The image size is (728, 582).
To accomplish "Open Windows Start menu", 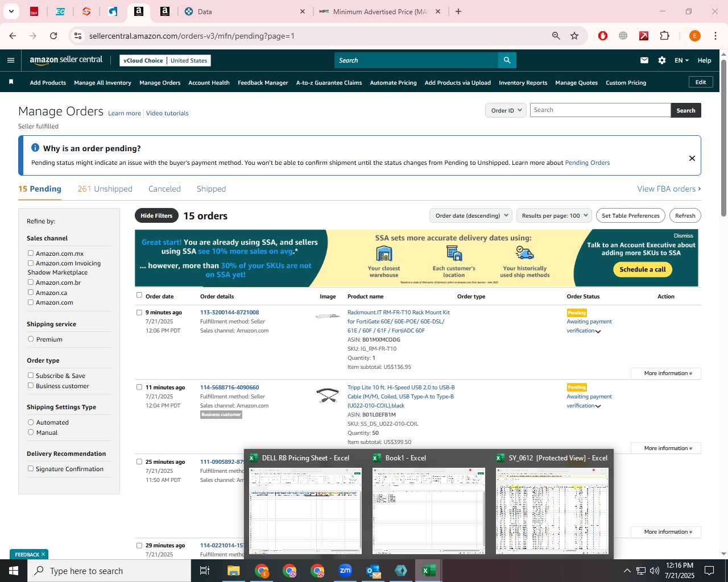I will [x=14, y=571].
